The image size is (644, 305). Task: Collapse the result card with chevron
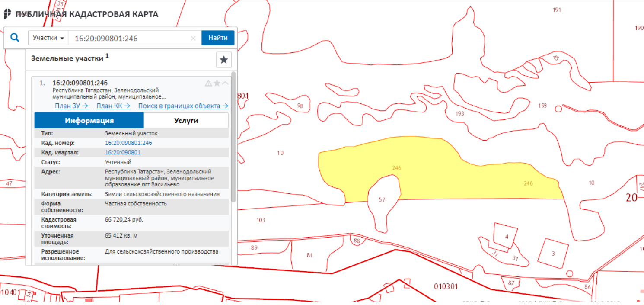(225, 83)
